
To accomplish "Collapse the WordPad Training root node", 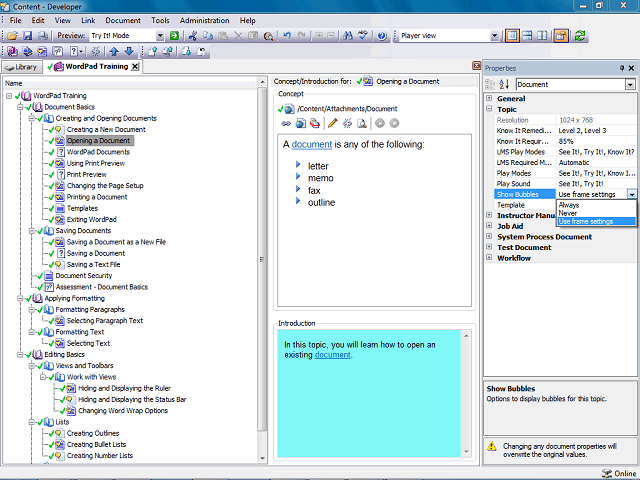I will [x=9, y=96].
